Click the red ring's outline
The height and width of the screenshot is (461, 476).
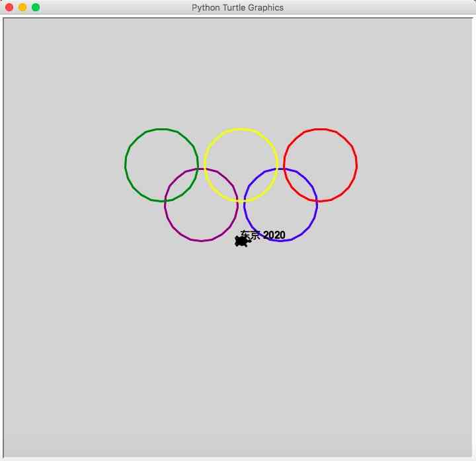coord(357,165)
